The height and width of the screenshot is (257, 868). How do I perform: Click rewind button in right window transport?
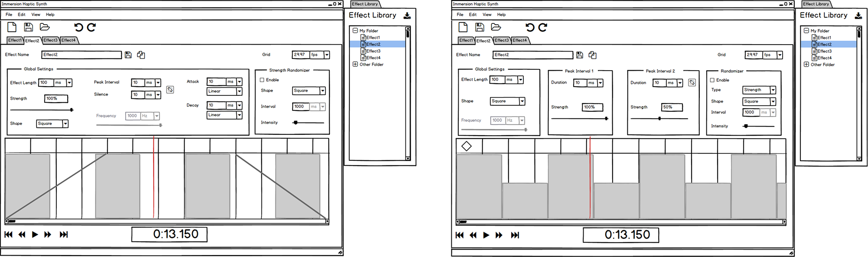[x=473, y=235]
